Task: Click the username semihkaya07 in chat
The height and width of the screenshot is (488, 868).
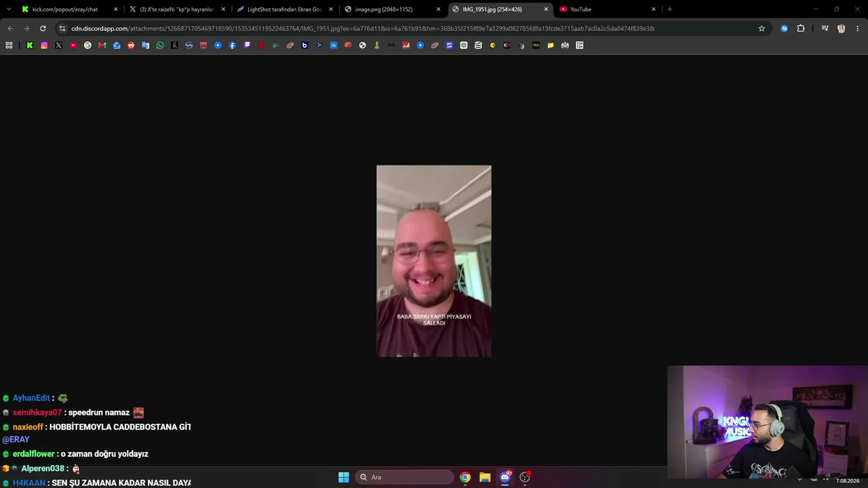Action: coord(37,413)
